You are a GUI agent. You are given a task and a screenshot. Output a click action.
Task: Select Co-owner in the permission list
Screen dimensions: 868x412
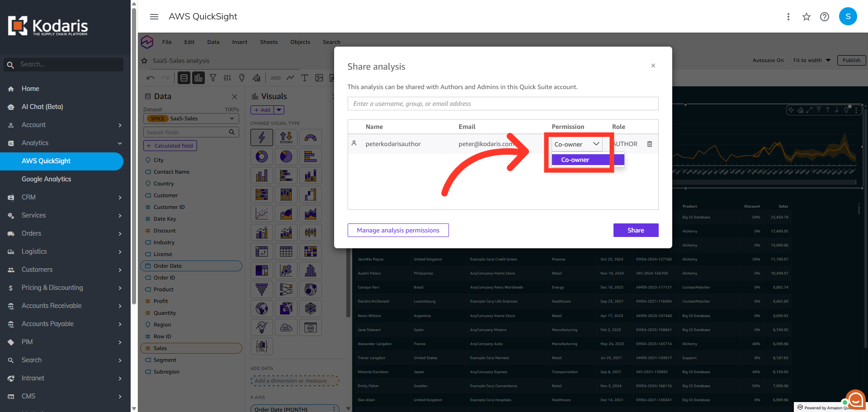click(x=588, y=160)
